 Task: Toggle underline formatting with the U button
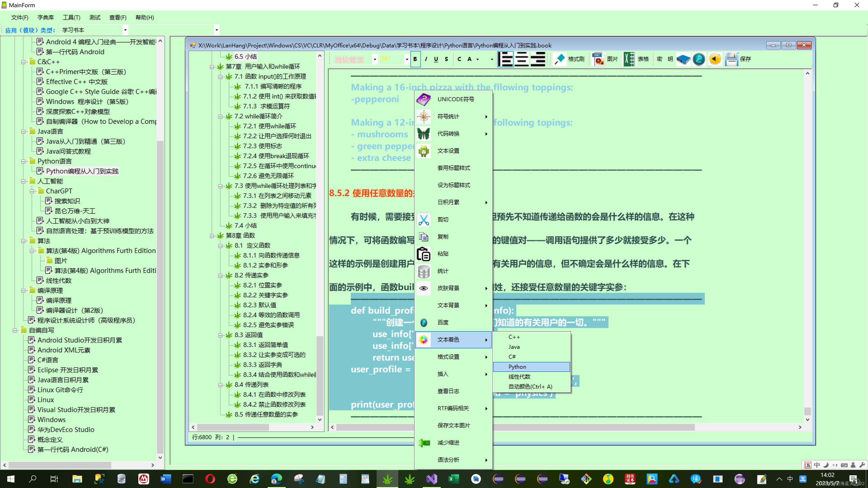click(436, 59)
